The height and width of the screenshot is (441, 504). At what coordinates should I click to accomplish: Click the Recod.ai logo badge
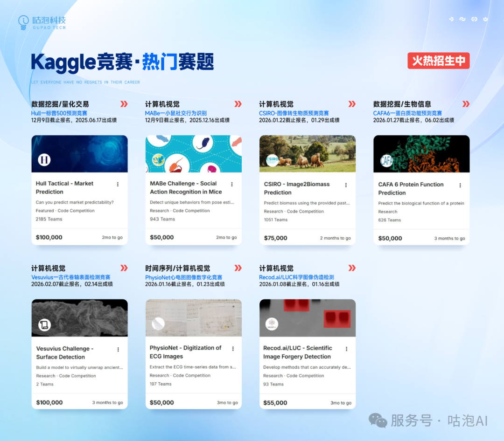click(272, 324)
